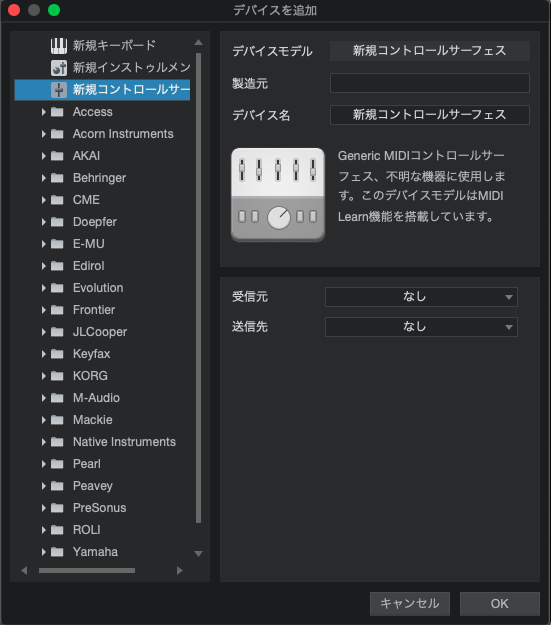Open the 送信先 dropdown
551x625 pixels.
click(x=421, y=327)
